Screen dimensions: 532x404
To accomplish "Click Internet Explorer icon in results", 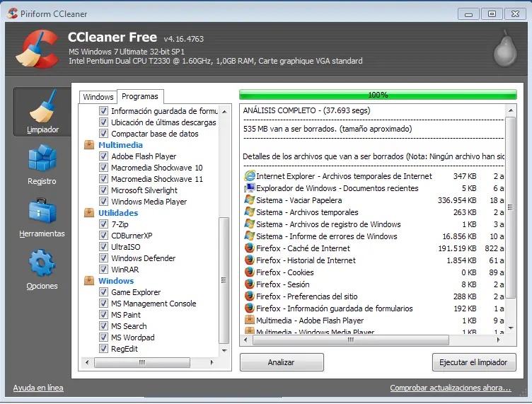I will point(249,175).
